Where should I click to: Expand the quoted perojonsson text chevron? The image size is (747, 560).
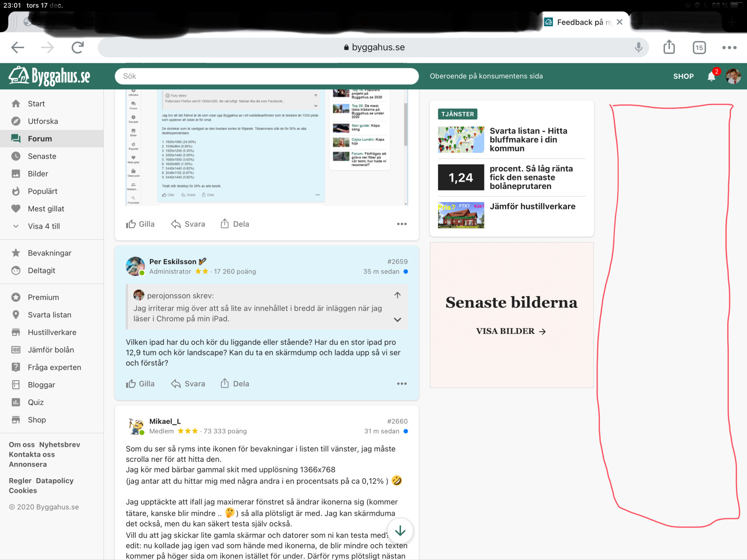[x=397, y=320]
